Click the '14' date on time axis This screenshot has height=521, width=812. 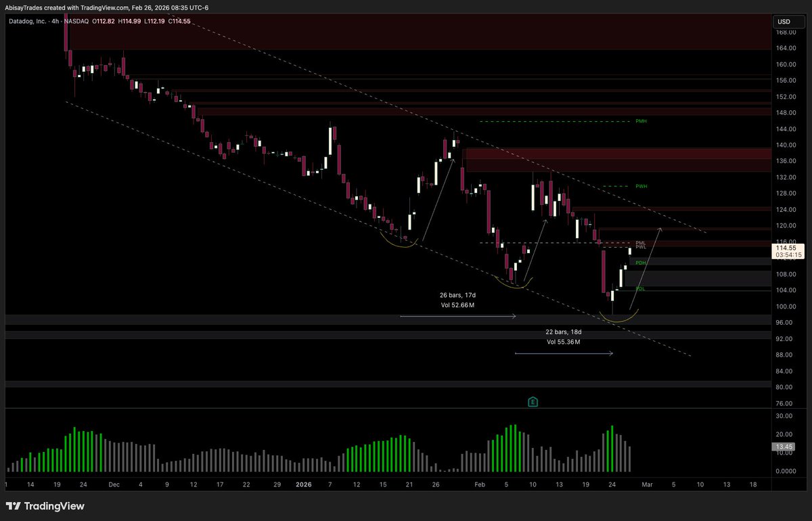click(x=32, y=484)
